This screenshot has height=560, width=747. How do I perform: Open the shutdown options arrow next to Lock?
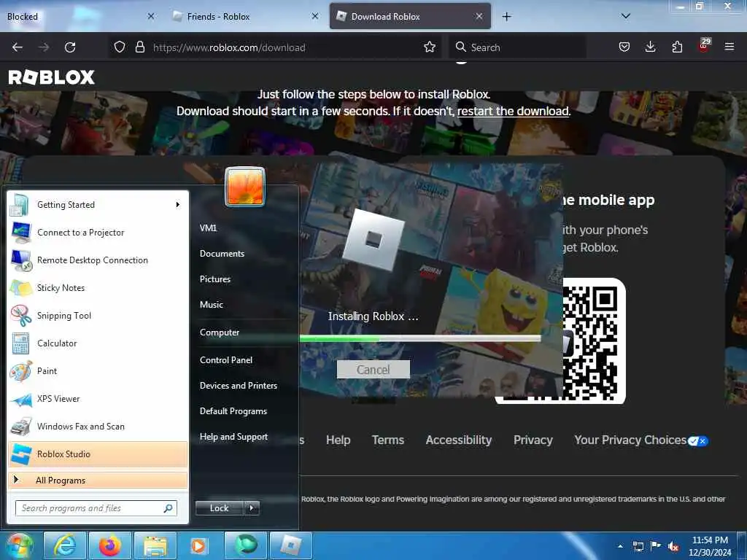click(252, 508)
